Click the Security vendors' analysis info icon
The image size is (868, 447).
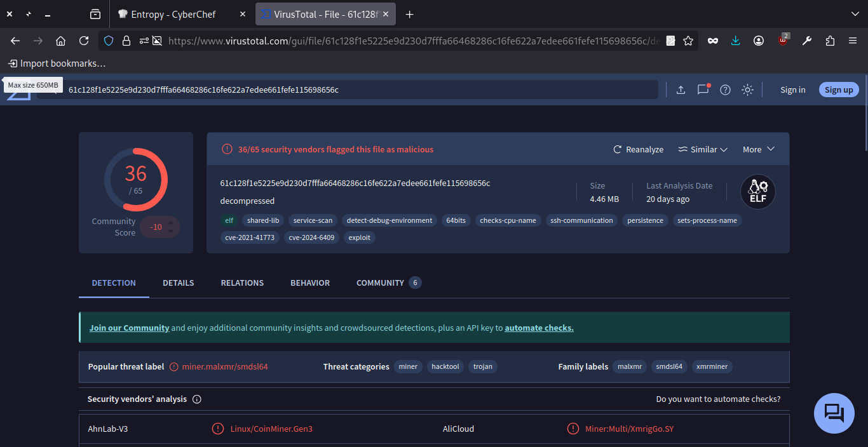[x=197, y=399]
